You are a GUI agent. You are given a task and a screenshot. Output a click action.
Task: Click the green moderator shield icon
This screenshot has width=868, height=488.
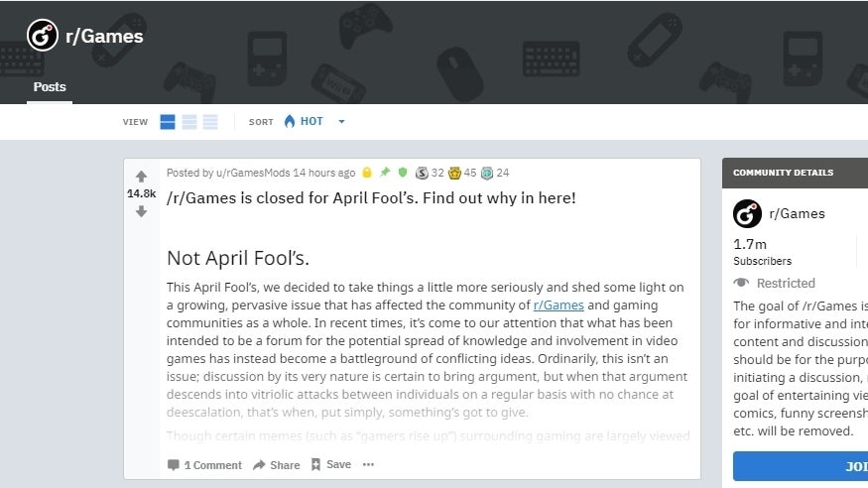403,173
